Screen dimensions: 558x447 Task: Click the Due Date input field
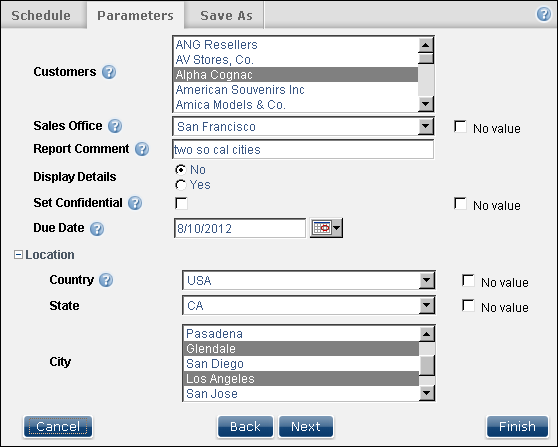[240, 228]
